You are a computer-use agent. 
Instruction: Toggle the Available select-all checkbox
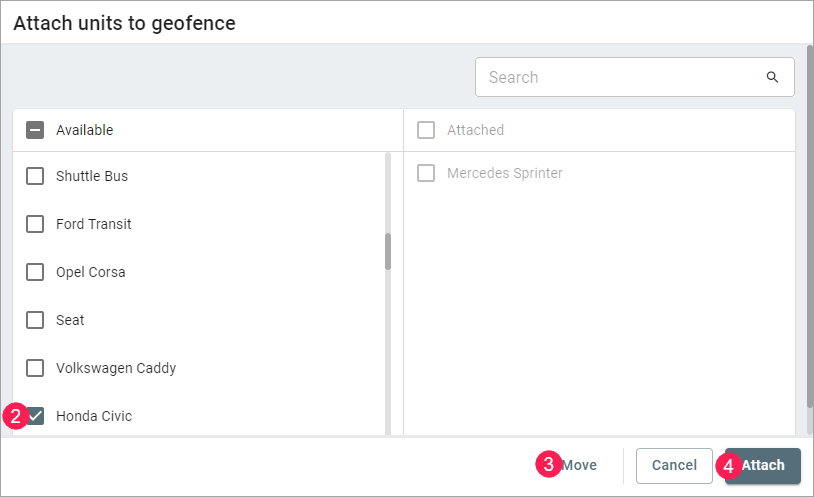click(35, 130)
